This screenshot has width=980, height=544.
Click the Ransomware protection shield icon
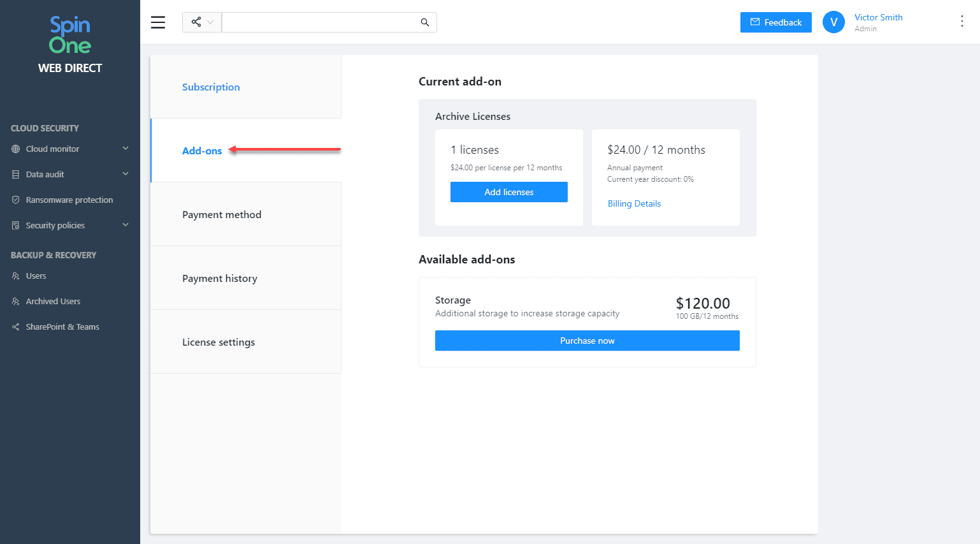[x=16, y=200]
